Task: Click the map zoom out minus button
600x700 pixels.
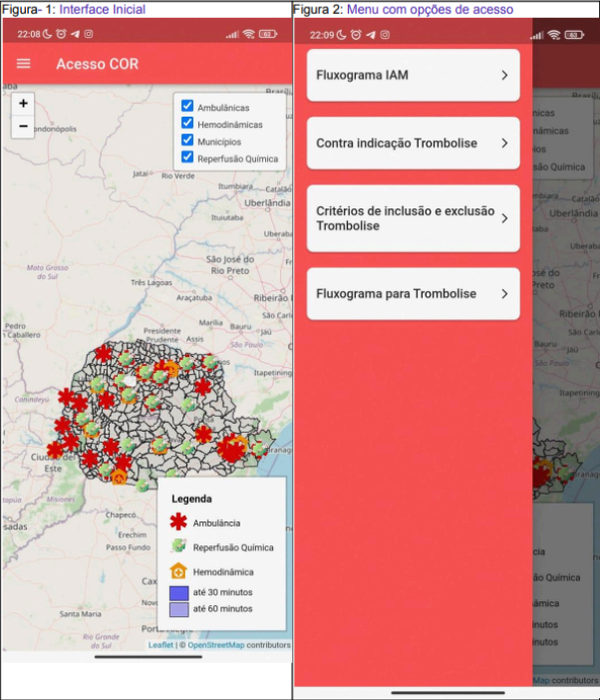Action: [x=24, y=126]
